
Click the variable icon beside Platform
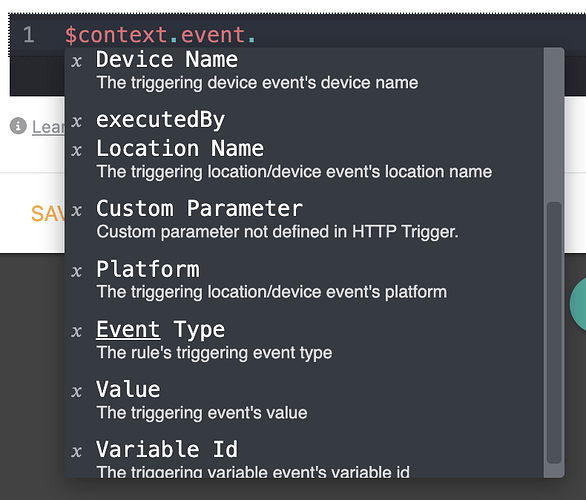coord(77,272)
